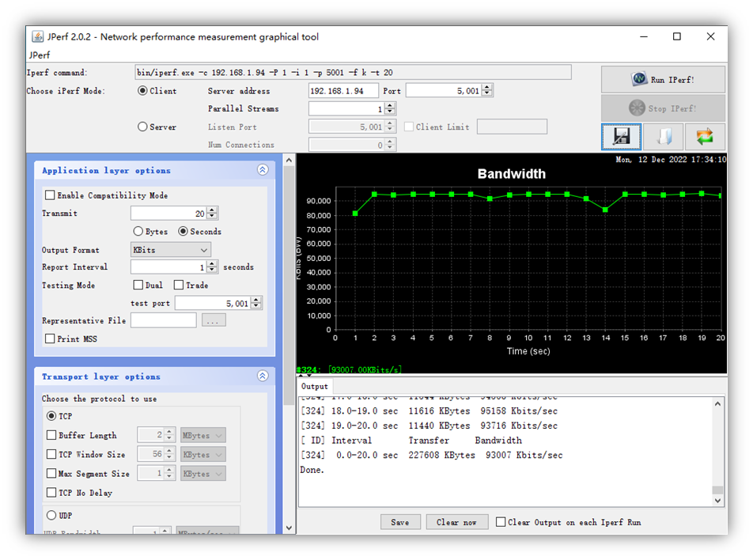
Task: Select the Server mode radio button
Action: coord(142,127)
